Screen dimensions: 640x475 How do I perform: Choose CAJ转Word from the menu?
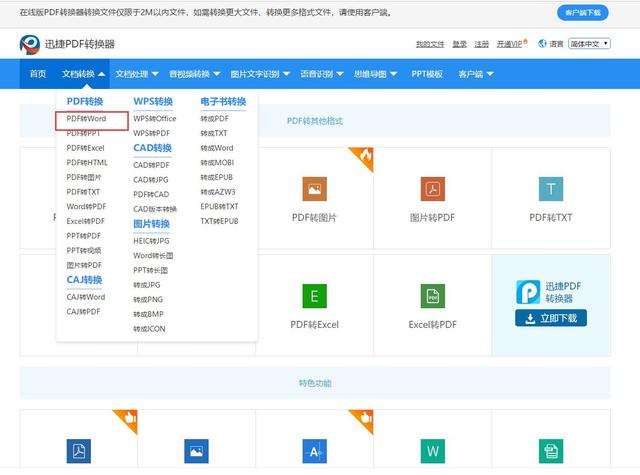point(86,297)
